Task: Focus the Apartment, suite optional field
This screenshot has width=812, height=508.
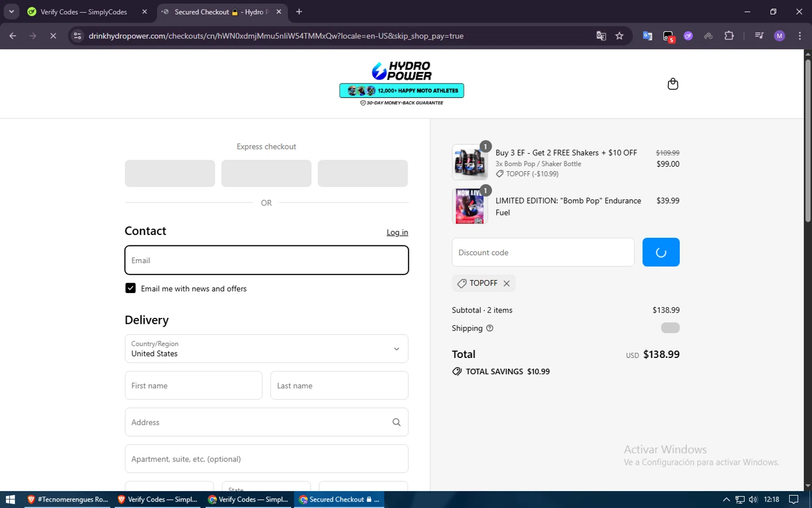Action: click(266, 459)
